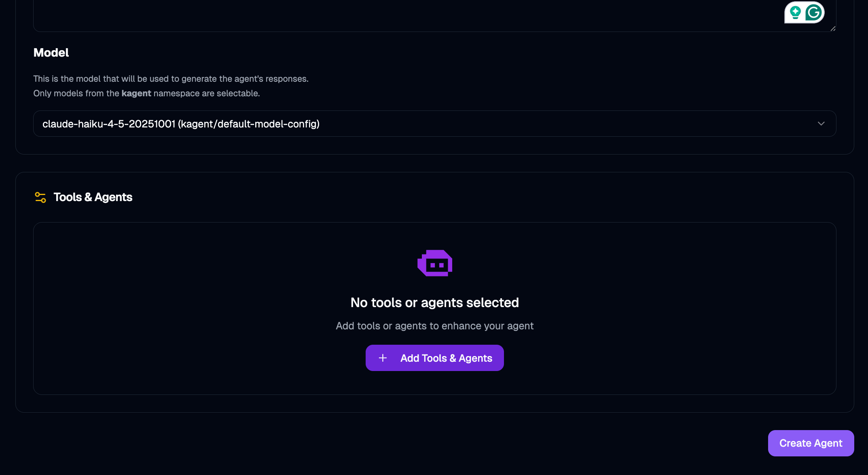The height and width of the screenshot is (475, 868).
Task: Click the yellow Tools & Agents sliders icon
Action: click(x=40, y=197)
